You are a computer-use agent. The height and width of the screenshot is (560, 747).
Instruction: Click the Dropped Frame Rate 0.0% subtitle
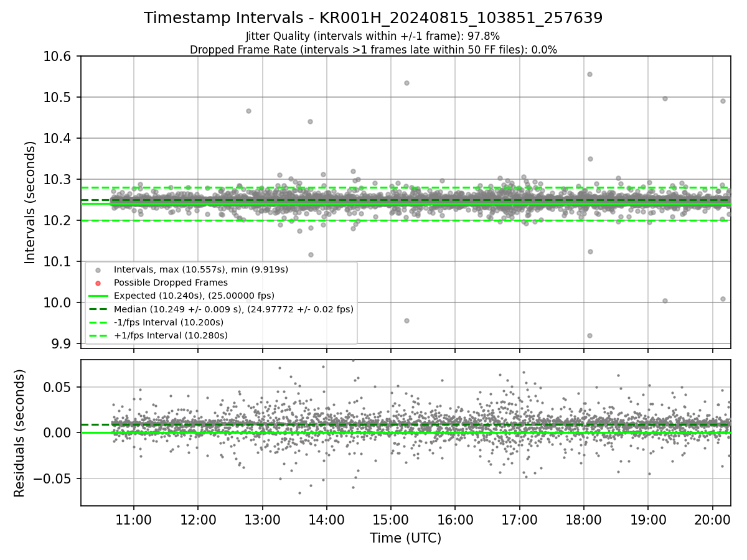pos(374,50)
